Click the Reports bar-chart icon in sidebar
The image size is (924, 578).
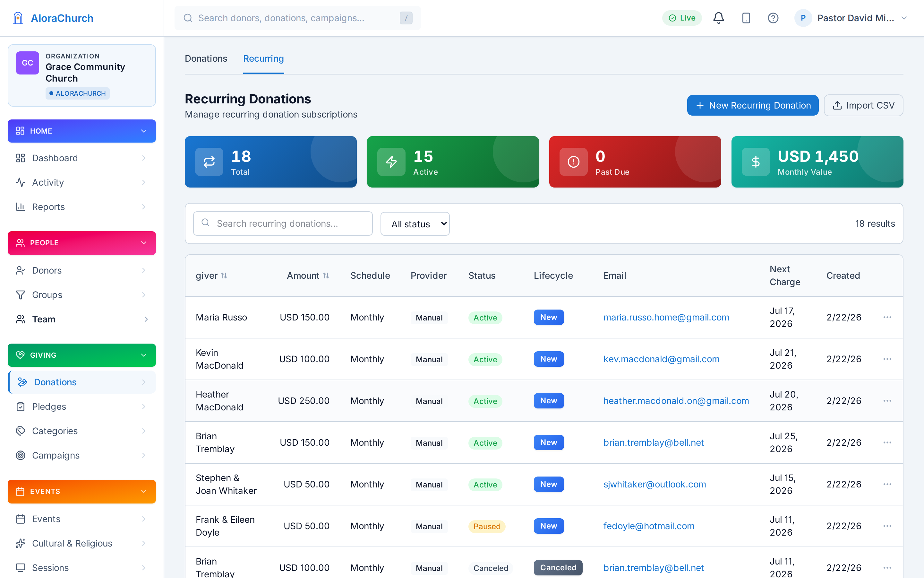(x=21, y=207)
